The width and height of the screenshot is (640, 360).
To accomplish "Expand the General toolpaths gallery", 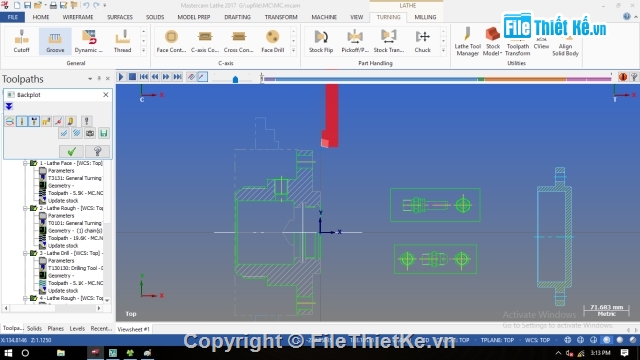I will point(143,51).
